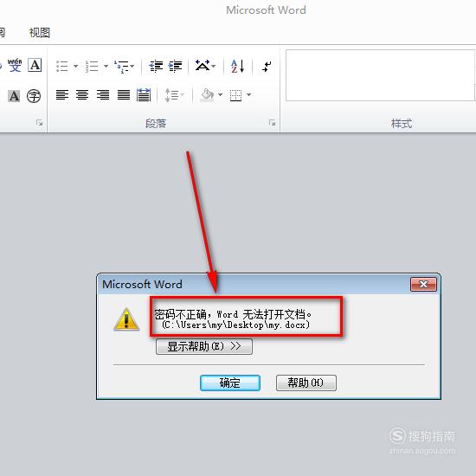Click the A-Z sort icon
The image size is (476, 476).
click(238, 66)
